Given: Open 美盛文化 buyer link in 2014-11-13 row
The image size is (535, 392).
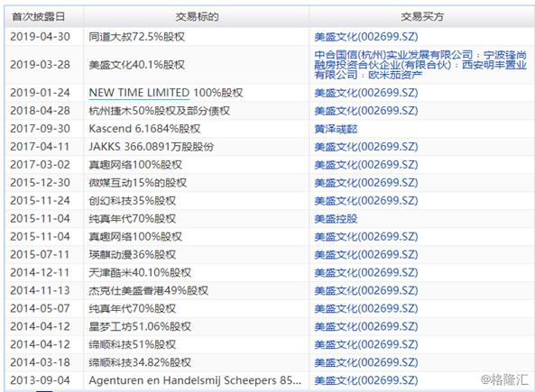Looking at the screenshot, I should coord(365,290).
